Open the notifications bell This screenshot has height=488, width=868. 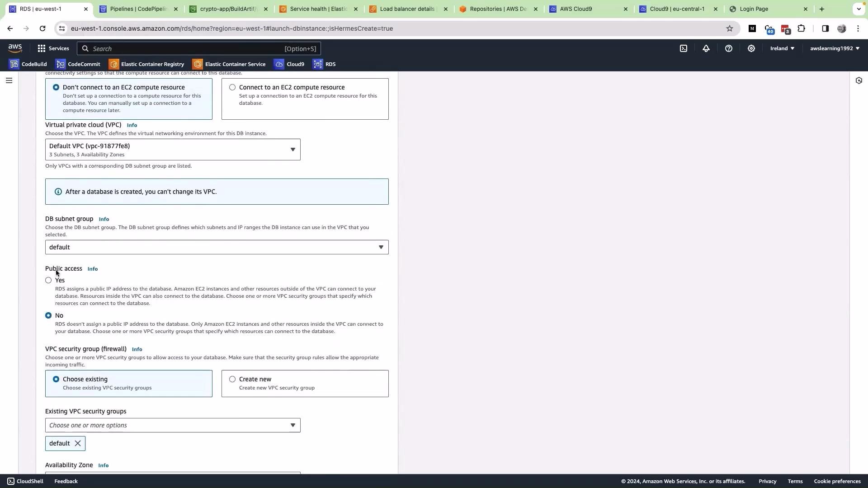point(706,48)
